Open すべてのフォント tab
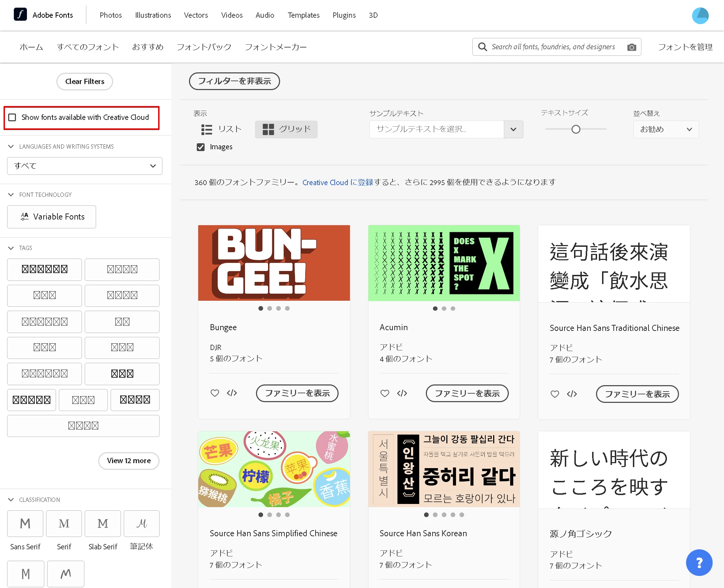This screenshot has width=724, height=588. tap(88, 47)
